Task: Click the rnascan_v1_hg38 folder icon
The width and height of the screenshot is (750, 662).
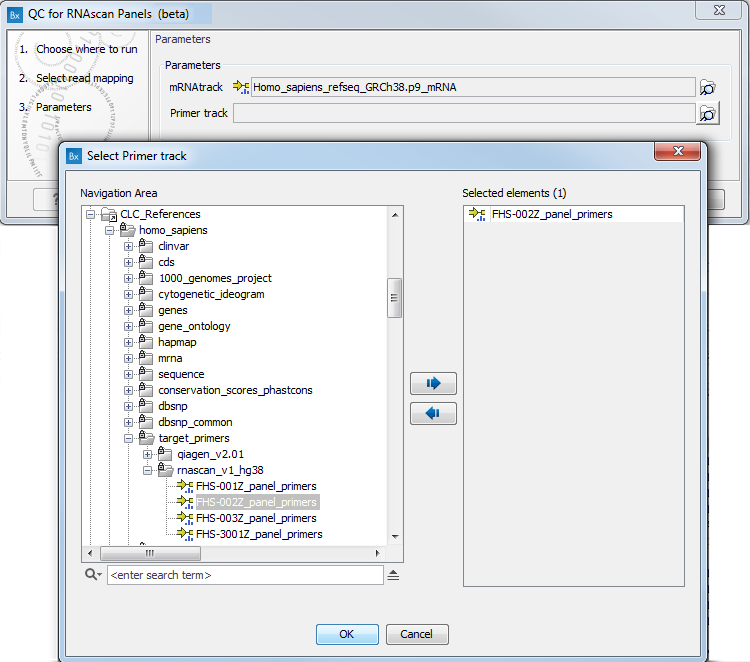Action: (165, 470)
